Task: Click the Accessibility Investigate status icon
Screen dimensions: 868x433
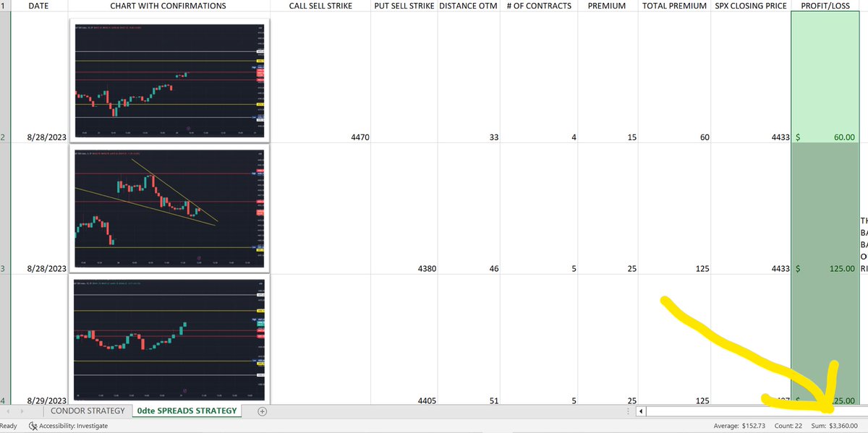Action: (33, 426)
